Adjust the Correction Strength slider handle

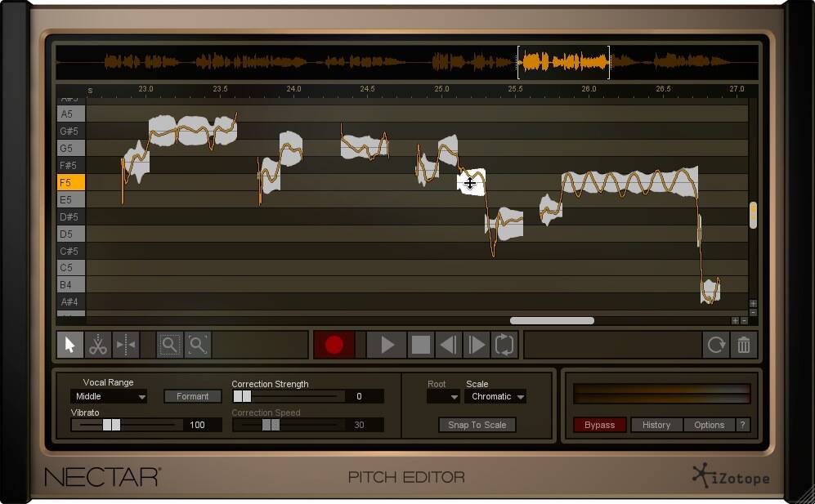[x=242, y=396]
